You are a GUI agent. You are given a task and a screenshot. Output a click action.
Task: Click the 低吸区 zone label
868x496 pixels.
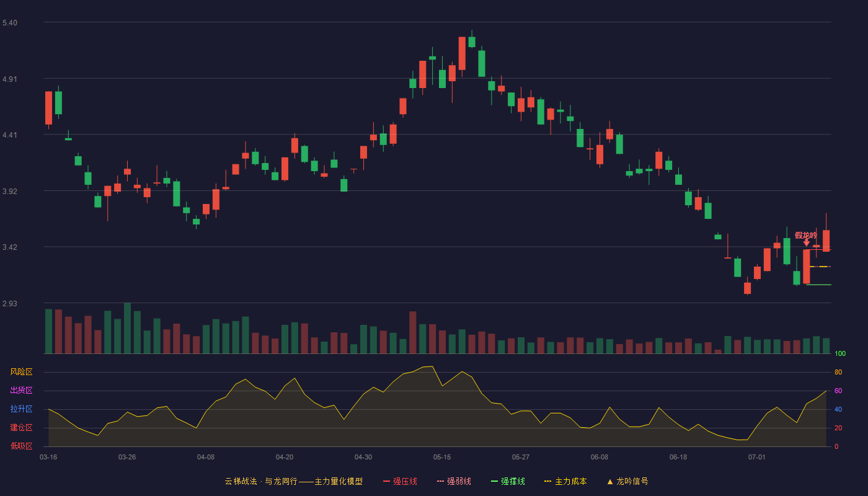coord(21,446)
